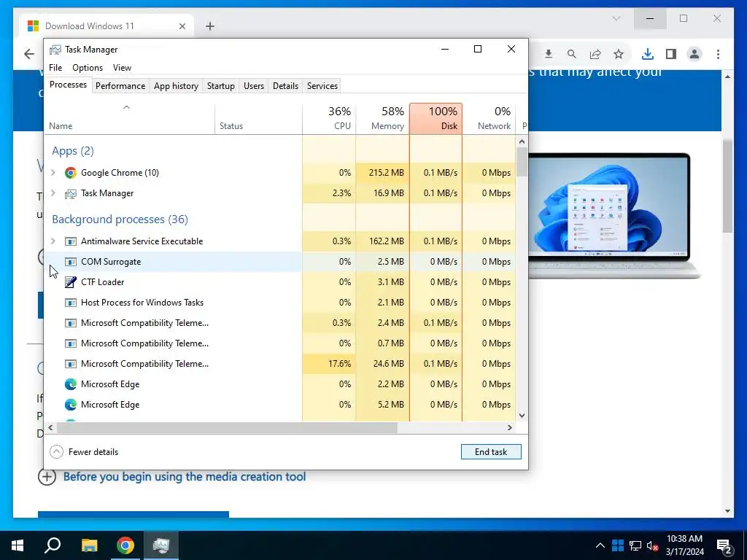Open the File menu in Task Manager

coord(55,68)
